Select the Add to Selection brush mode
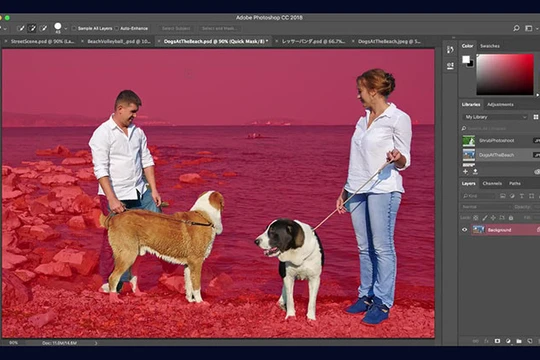 click(32, 28)
